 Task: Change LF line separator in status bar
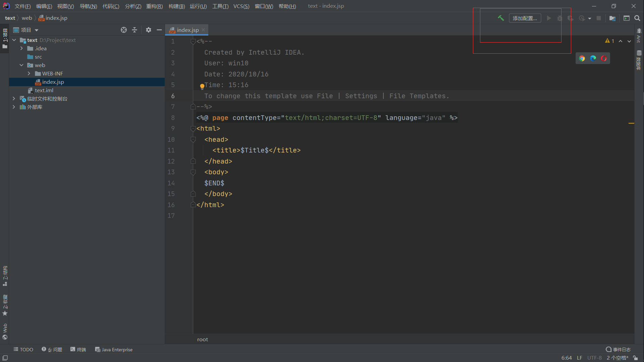[580, 358]
